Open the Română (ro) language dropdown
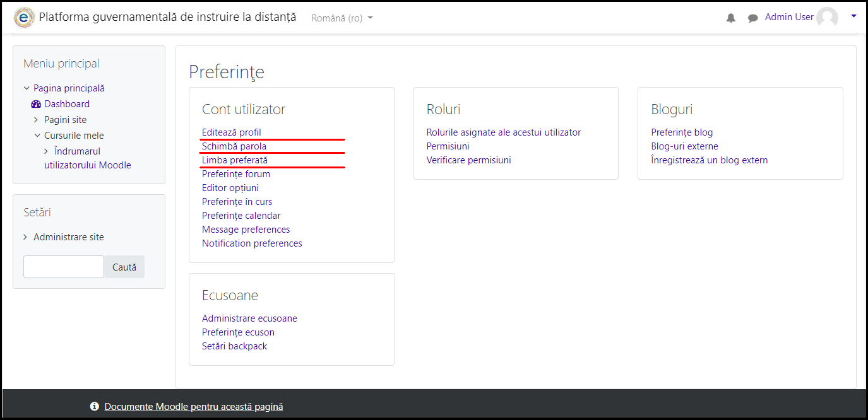Screen dimensions: 868x420 (342, 18)
